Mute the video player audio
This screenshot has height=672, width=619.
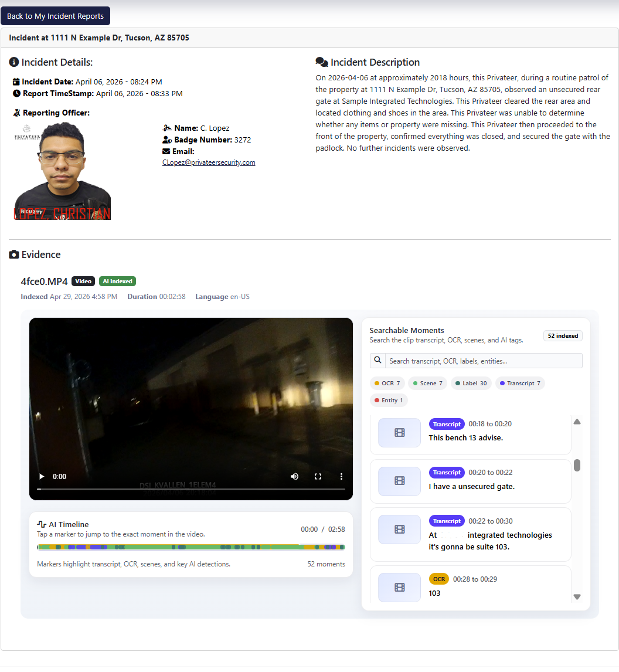[x=294, y=477]
